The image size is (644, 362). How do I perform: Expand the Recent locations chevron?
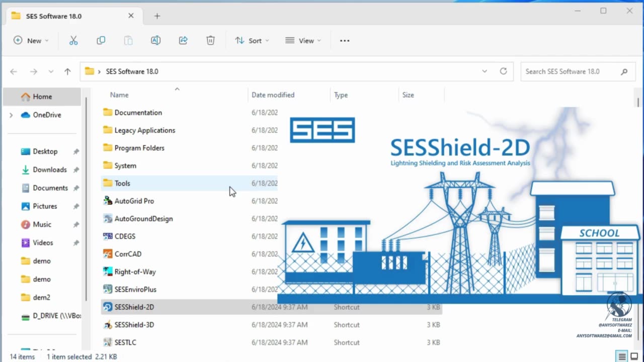51,71
